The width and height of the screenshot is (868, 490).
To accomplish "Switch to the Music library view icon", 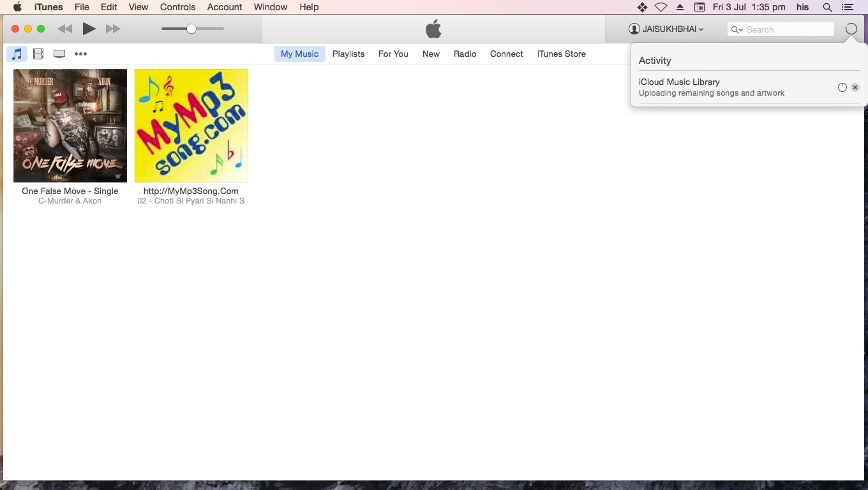I will (17, 54).
